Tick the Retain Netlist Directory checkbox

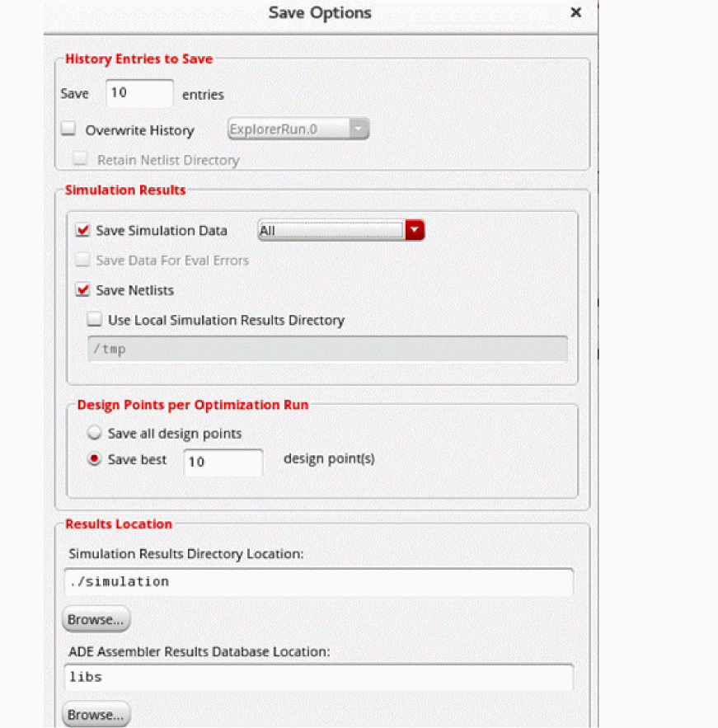pyautogui.click(x=81, y=160)
